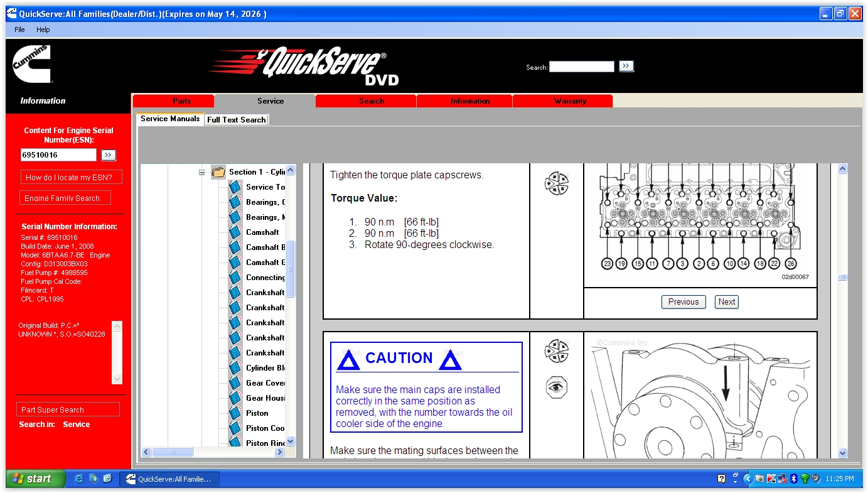The width and height of the screenshot is (868, 493).
Task: Click the green wireless signal tray icon
Action: tap(805, 479)
